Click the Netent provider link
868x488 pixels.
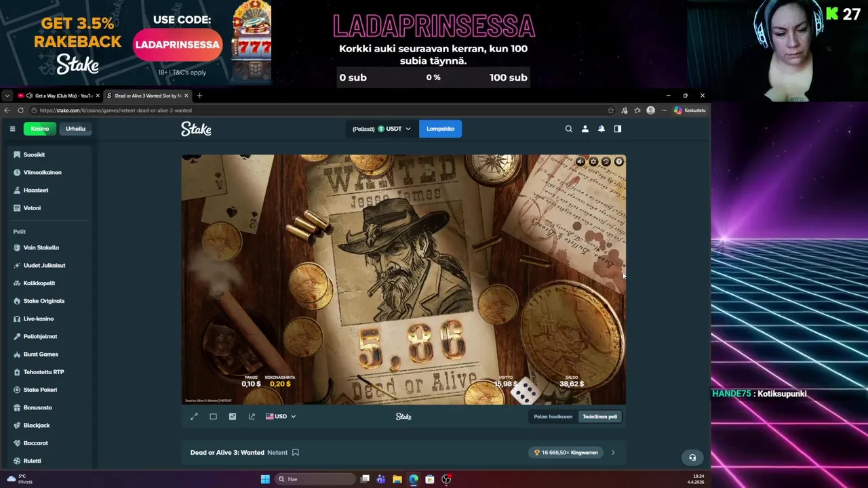pos(277,452)
